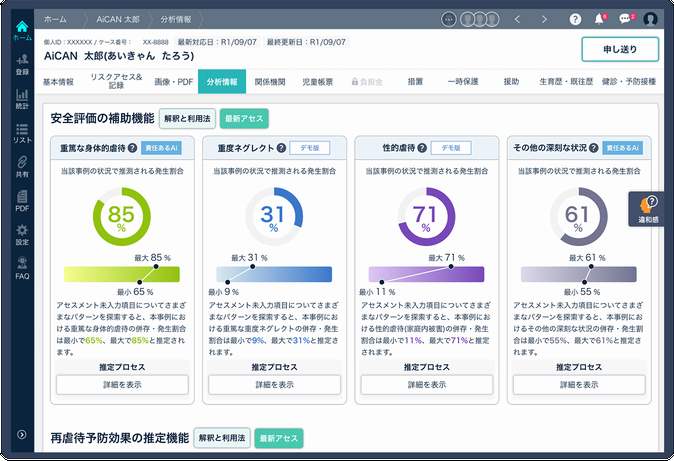Viewport: 674px width, 461px height.
Task: Switch to the 生育歴・既往歴 tab
Action: point(566,81)
